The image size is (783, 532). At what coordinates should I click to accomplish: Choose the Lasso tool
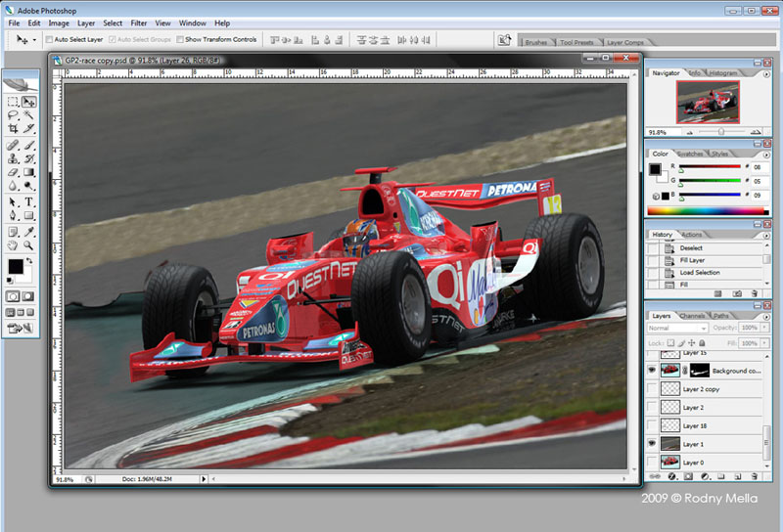[13, 114]
